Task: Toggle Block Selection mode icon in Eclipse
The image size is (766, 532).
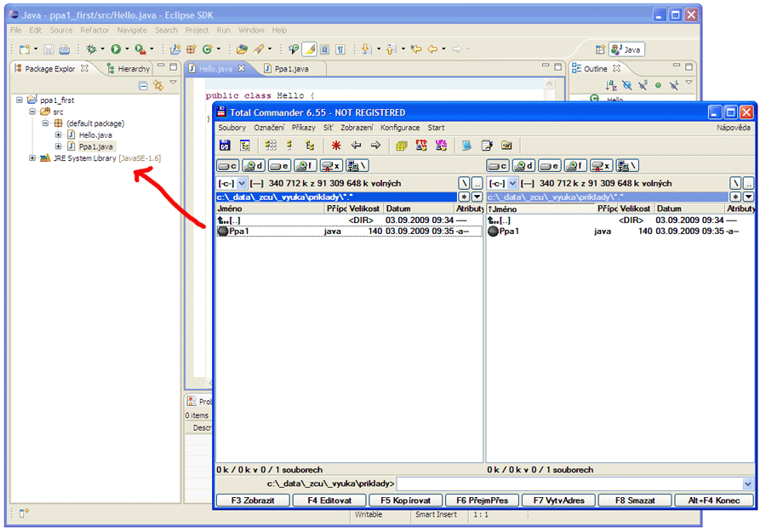Action: 325,49
